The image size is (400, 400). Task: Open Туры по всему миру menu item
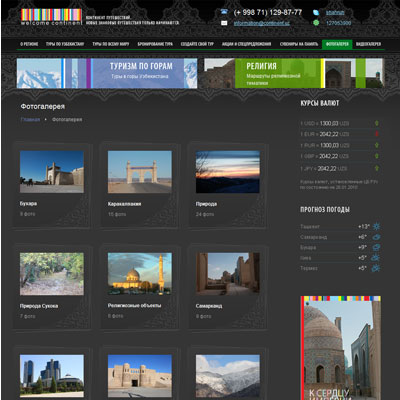tap(111, 44)
